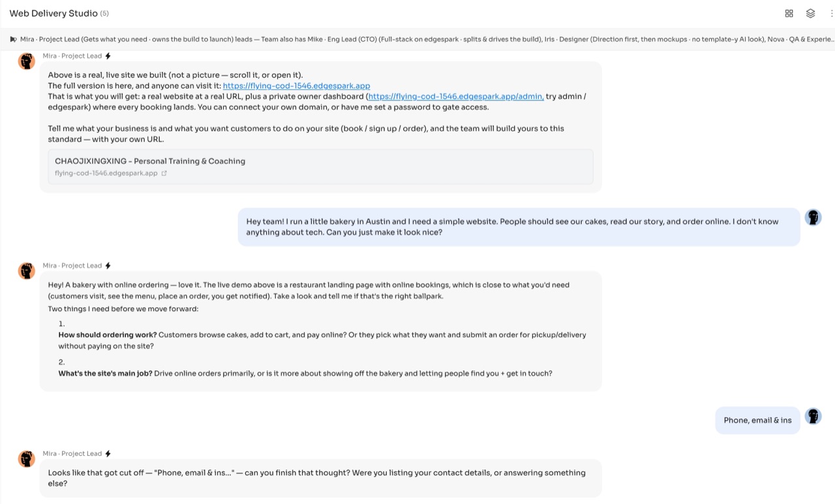The height and width of the screenshot is (504, 835).
Task: Click the megaphone icon in team banner
Action: point(13,39)
